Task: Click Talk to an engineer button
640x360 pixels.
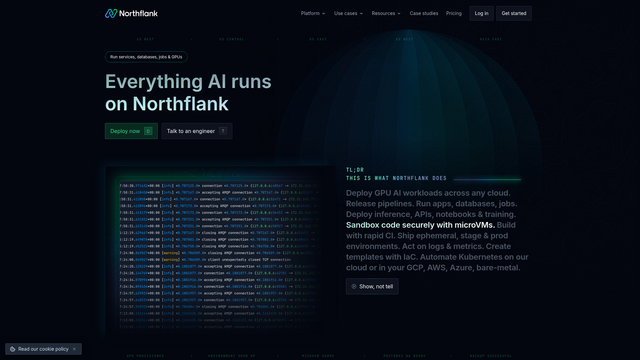Action: click(197, 131)
